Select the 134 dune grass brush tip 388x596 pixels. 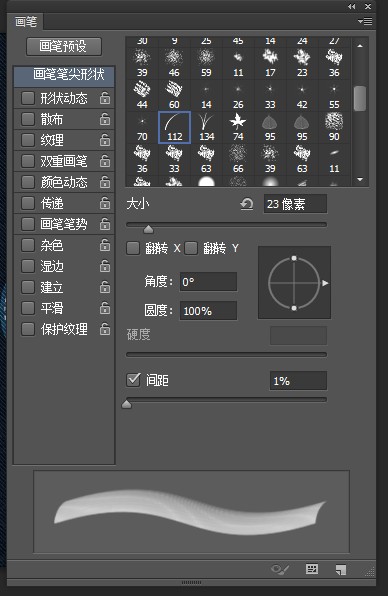206,127
